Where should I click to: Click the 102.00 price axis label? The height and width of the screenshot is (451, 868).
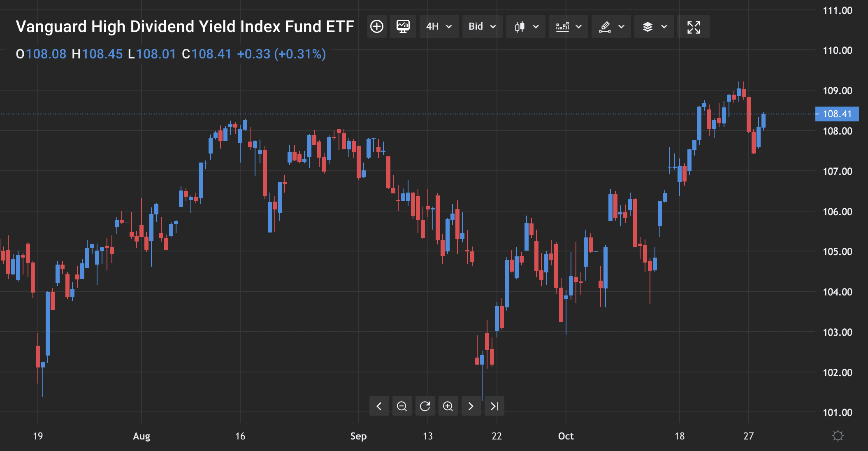(x=837, y=373)
